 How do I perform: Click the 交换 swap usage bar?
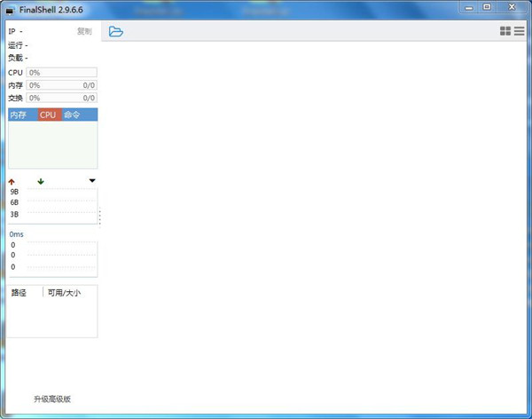61,98
